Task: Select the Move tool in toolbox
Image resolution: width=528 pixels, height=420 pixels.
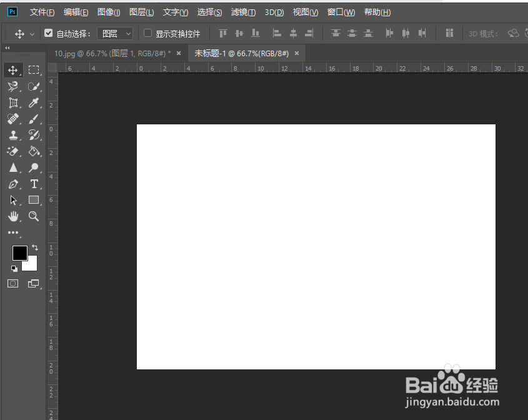Action: 12,70
